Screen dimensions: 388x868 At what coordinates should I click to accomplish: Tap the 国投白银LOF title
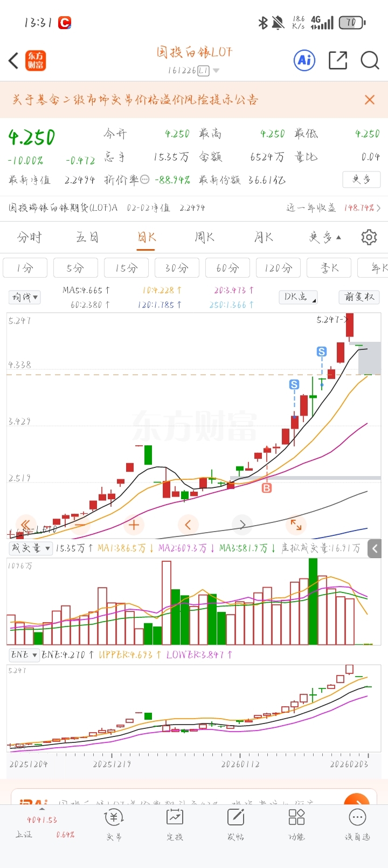[194, 52]
